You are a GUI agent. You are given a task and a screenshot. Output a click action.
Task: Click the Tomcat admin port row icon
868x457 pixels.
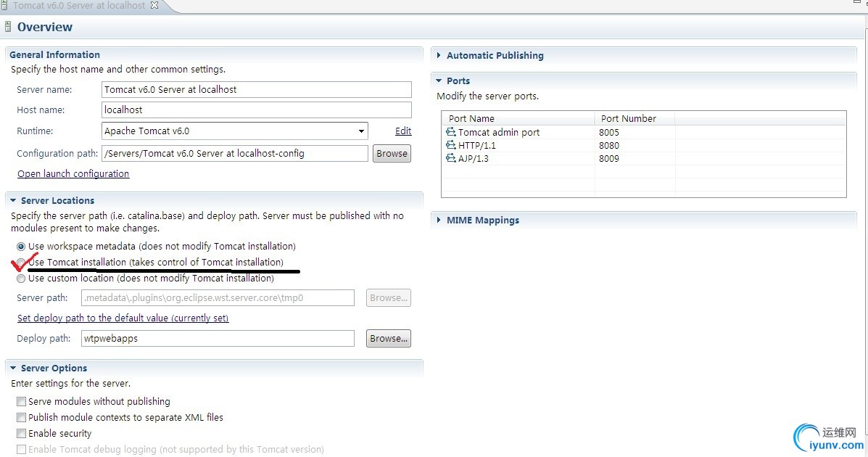click(x=450, y=132)
